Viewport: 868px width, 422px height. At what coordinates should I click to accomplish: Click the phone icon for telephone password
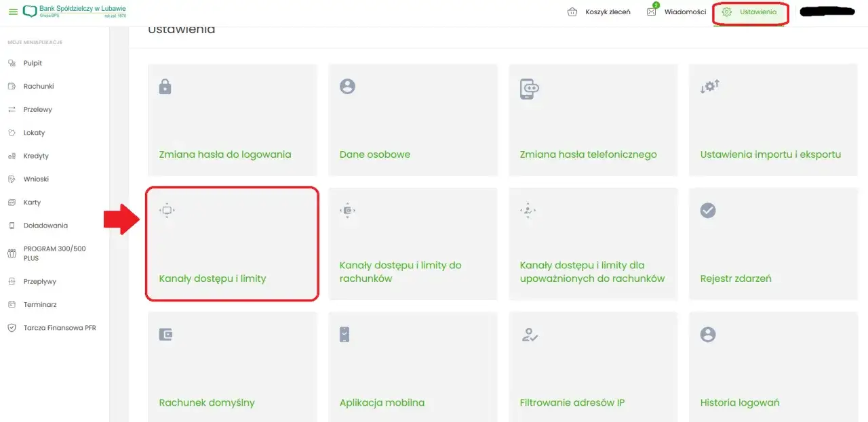tap(529, 89)
